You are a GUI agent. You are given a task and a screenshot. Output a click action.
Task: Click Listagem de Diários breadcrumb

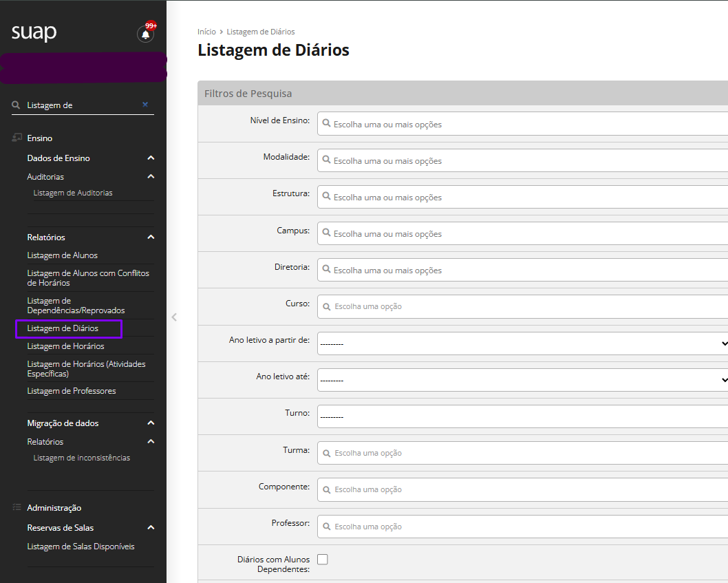tap(261, 32)
